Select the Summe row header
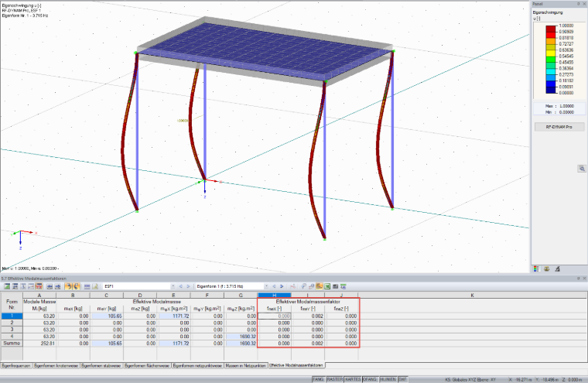The height and width of the screenshot is (383, 588). [12, 344]
